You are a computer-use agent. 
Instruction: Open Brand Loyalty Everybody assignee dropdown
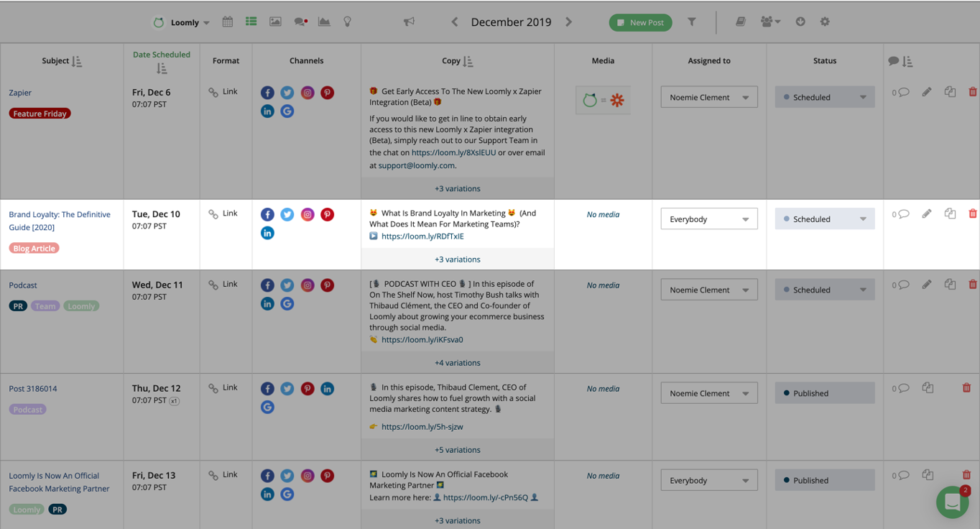(x=709, y=219)
